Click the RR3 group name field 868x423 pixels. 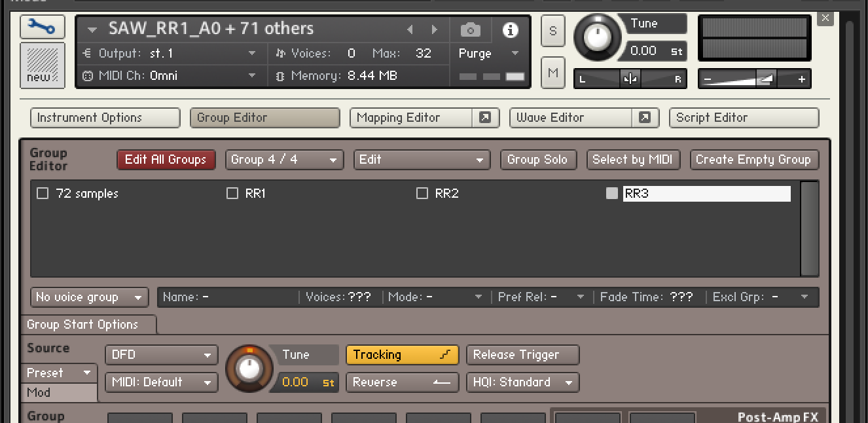[706, 194]
